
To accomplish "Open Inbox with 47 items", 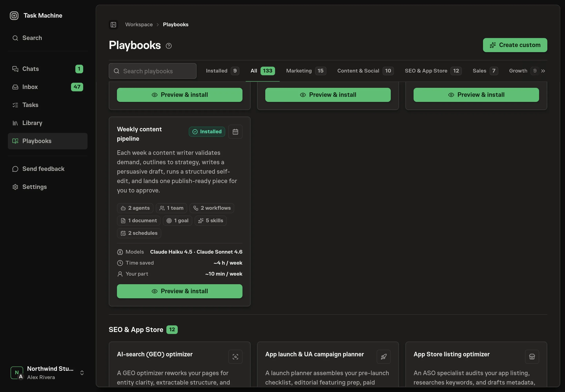I will (48, 87).
